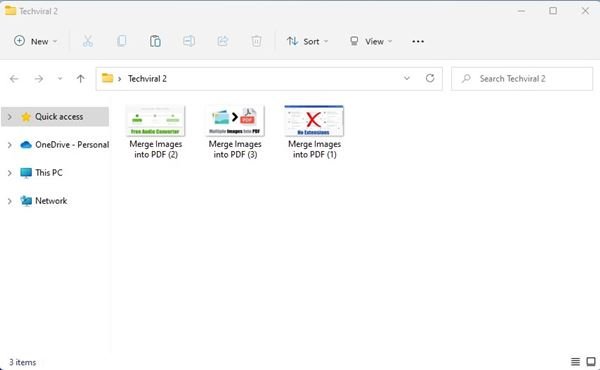
Task: Open the Sort options dropdown
Action: click(x=307, y=41)
